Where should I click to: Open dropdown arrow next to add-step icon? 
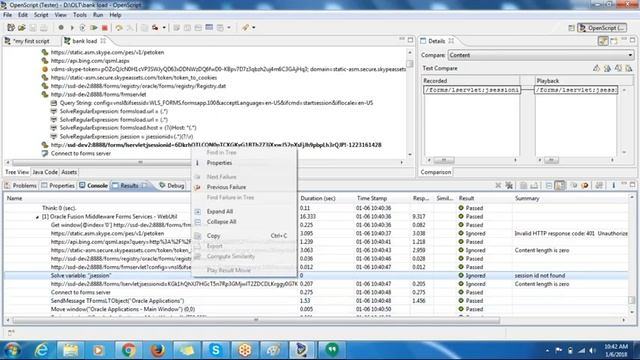pyautogui.click(x=164, y=28)
